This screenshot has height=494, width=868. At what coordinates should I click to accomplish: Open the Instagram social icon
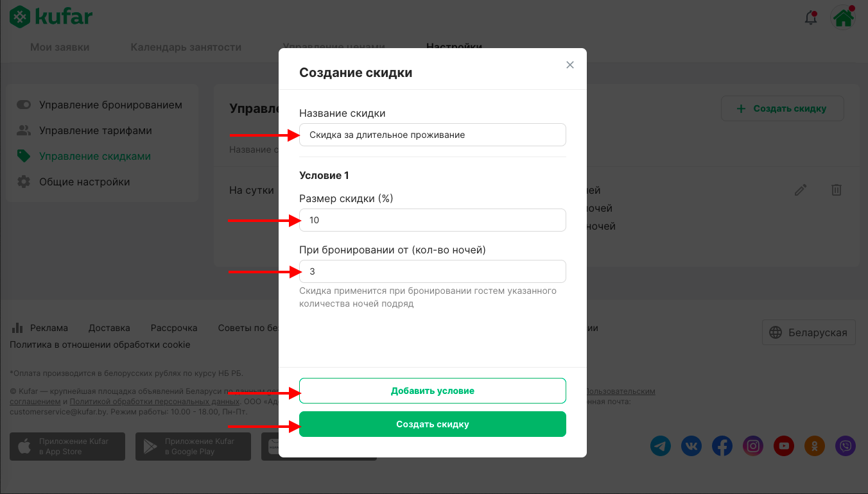click(753, 445)
